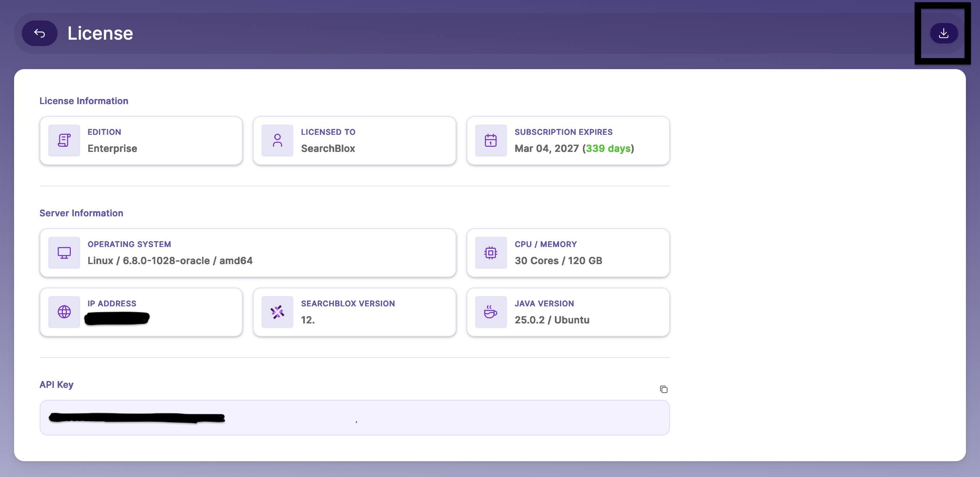Screen dimensions: 980x477
Task: Click the Server Information heading
Action: [x=81, y=213]
